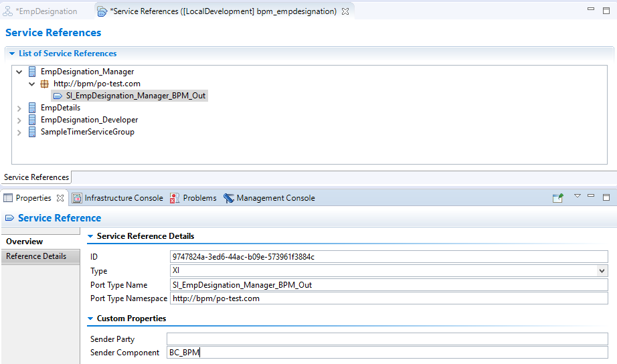This screenshot has width=617, height=364.
Task: Click the Sender Party input field
Action: (x=387, y=339)
